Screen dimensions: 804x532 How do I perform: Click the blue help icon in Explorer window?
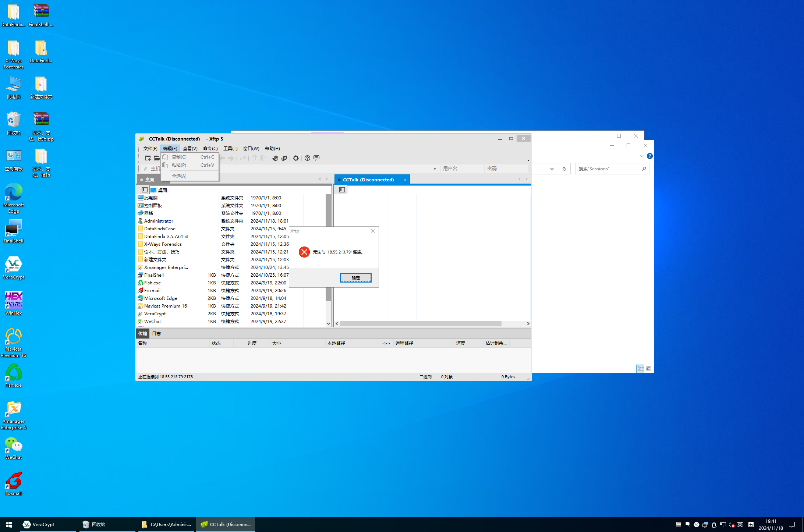click(x=650, y=156)
